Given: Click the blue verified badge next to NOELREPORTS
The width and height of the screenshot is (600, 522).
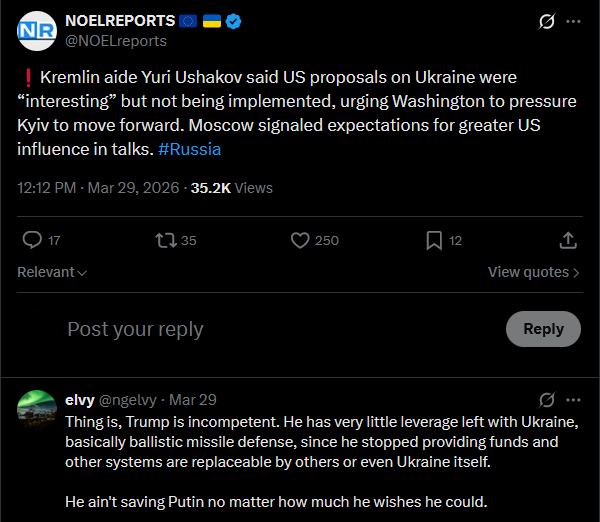Looking at the screenshot, I should click(231, 21).
